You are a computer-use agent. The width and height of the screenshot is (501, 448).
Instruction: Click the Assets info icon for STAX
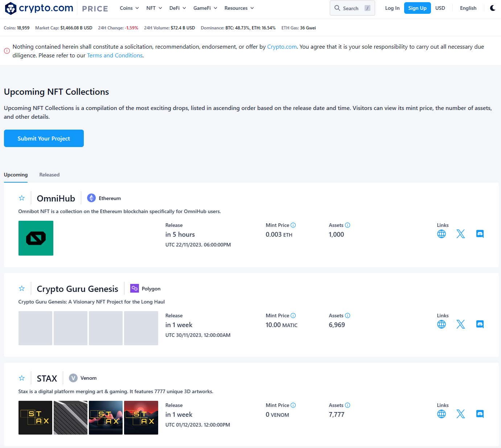(x=347, y=406)
